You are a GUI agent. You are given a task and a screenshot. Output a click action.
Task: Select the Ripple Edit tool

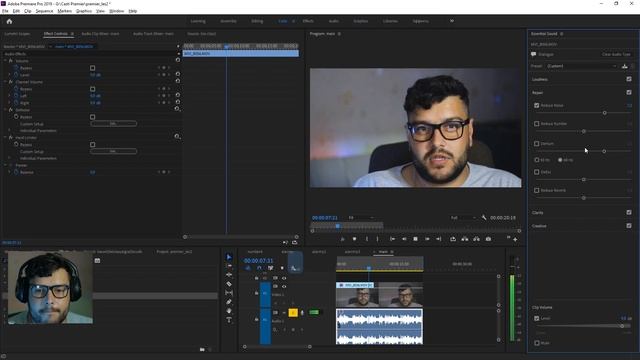tap(229, 275)
